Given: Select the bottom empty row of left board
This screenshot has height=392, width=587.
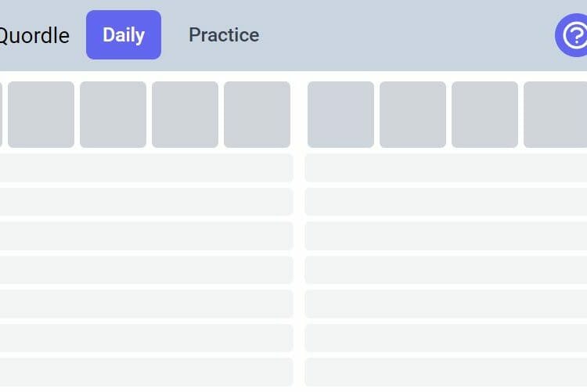Looking at the screenshot, I should coord(146,372).
